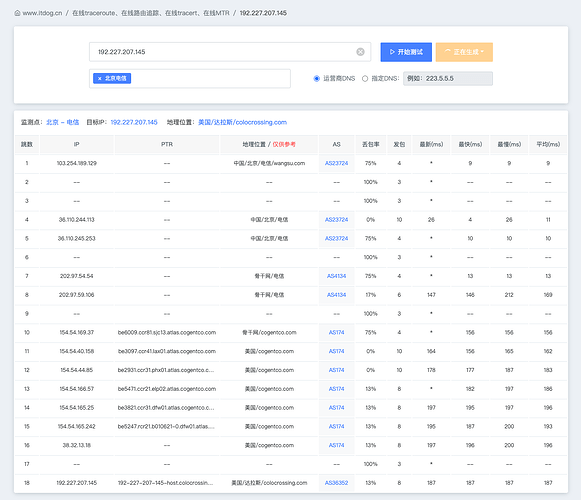This screenshot has width=581, height=500.
Task: Click the home icon in breadcrumb
Action: point(17,13)
